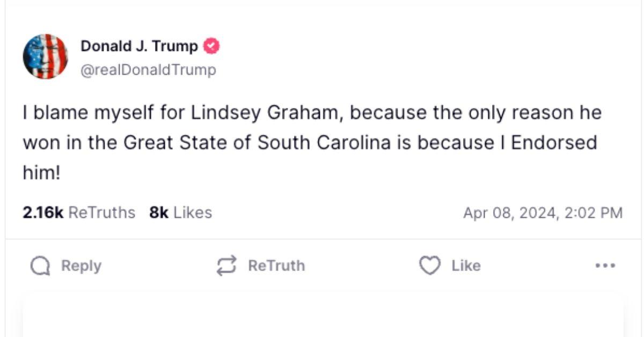Screen dimensions: 644x337
Task: Click the reply compose field below the post
Action: (x=322, y=317)
